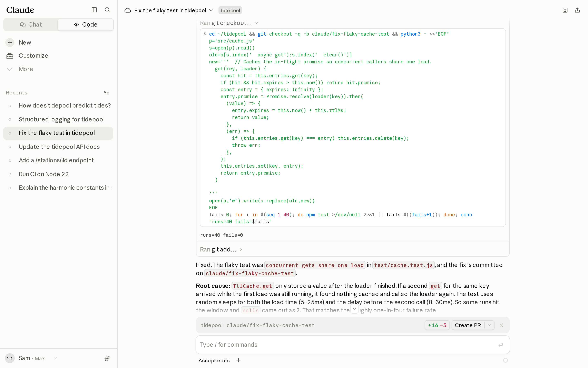Open the Recents filter settings icon
The image size is (588, 368).
[x=106, y=92]
